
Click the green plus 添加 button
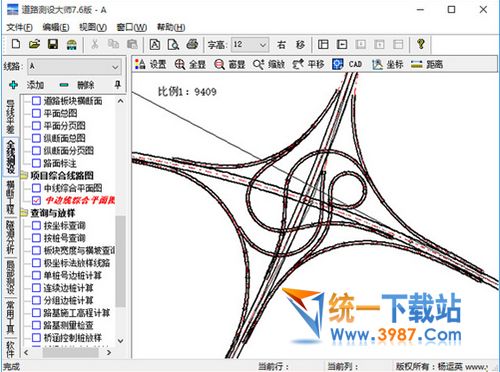tap(26, 85)
